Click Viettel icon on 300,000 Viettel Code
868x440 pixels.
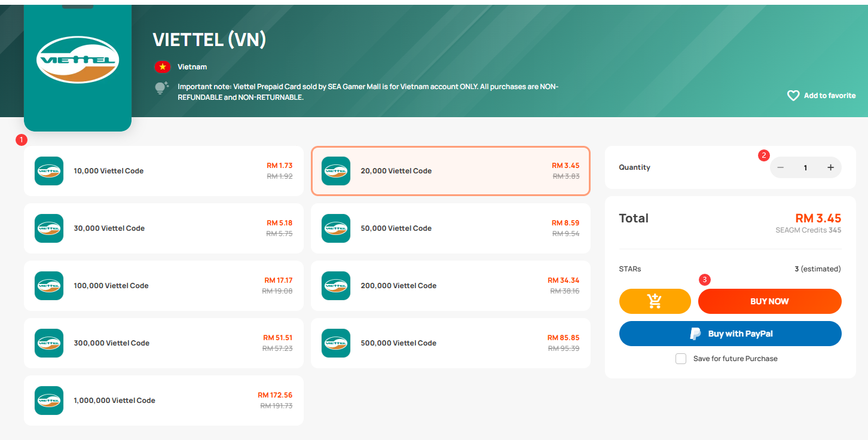49,343
